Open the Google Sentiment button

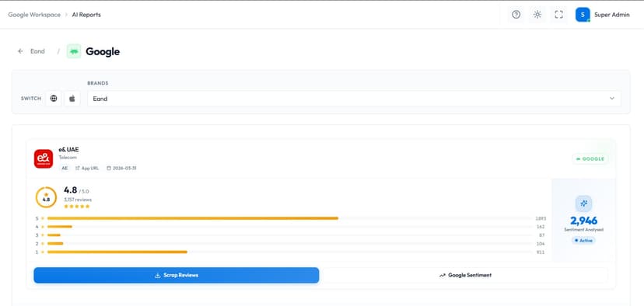pyautogui.click(x=465, y=275)
